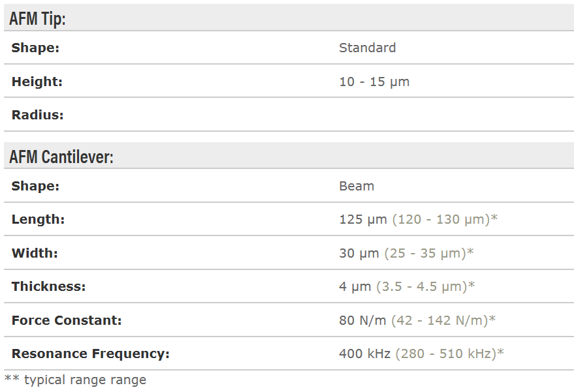Click the Shape label under AFM Cantilever
The width and height of the screenshot is (574, 392).
(x=35, y=186)
